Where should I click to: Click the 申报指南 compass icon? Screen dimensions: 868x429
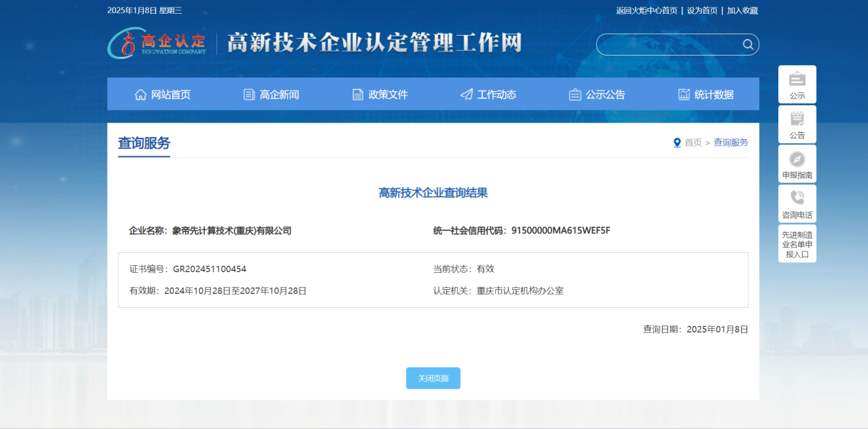(x=797, y=159)
